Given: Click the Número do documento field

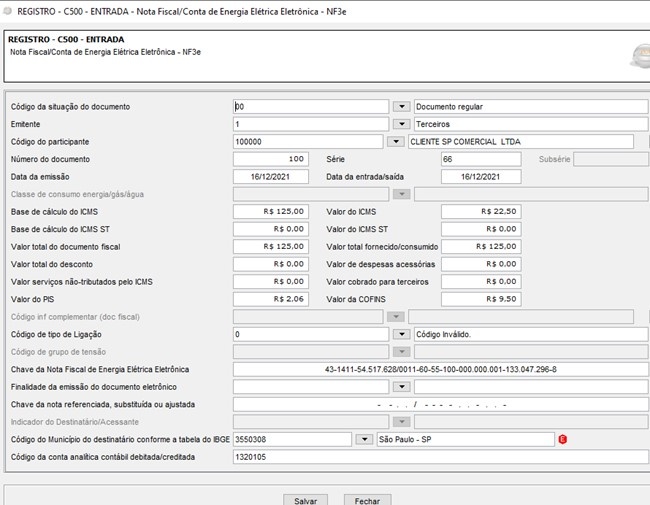Looking at the screenshot, I should click(270, 159).
